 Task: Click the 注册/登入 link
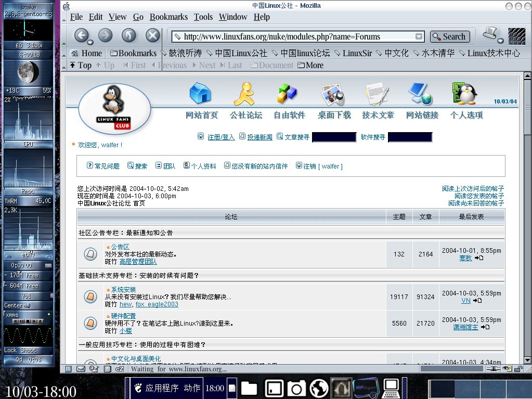click(221, 137)
